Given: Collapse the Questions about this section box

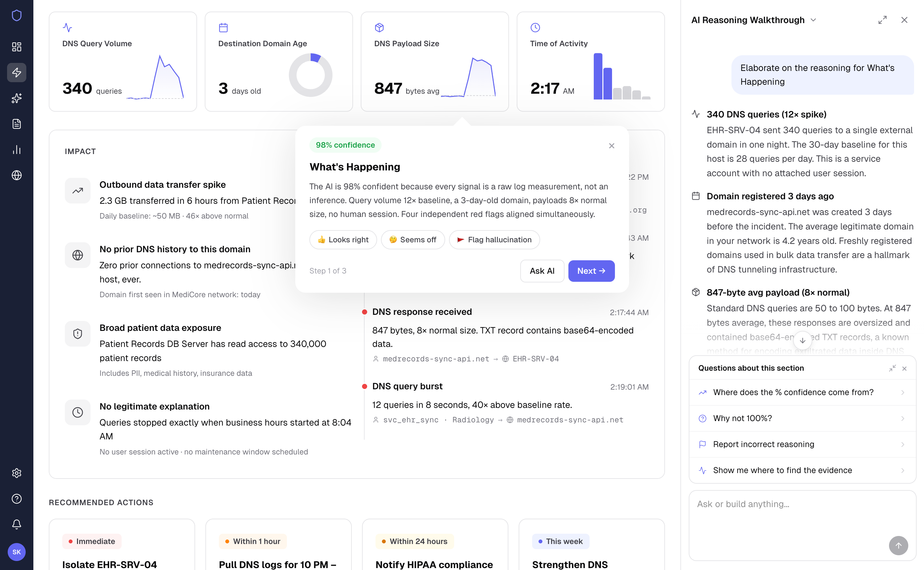Looking at the screenshot, I should [892, 368].
